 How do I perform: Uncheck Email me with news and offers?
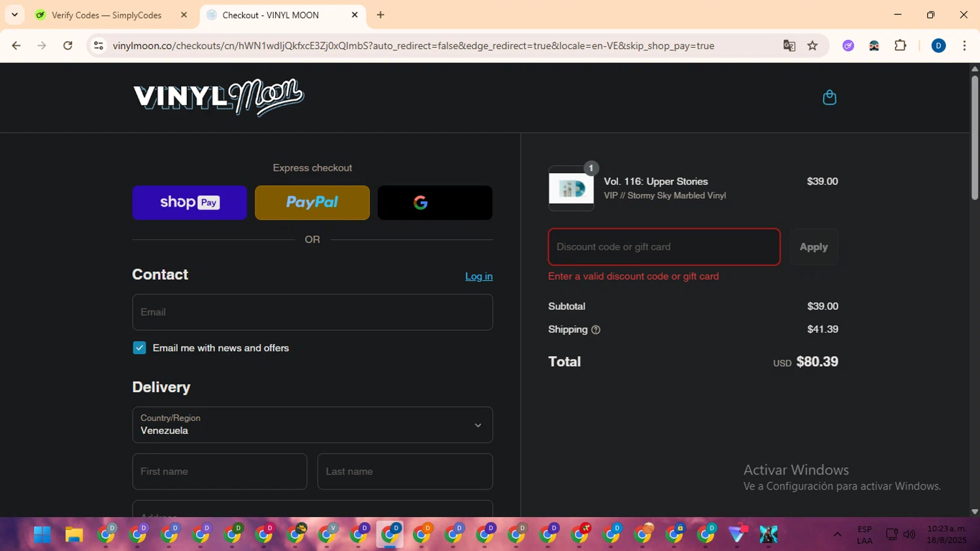(139, 348)
